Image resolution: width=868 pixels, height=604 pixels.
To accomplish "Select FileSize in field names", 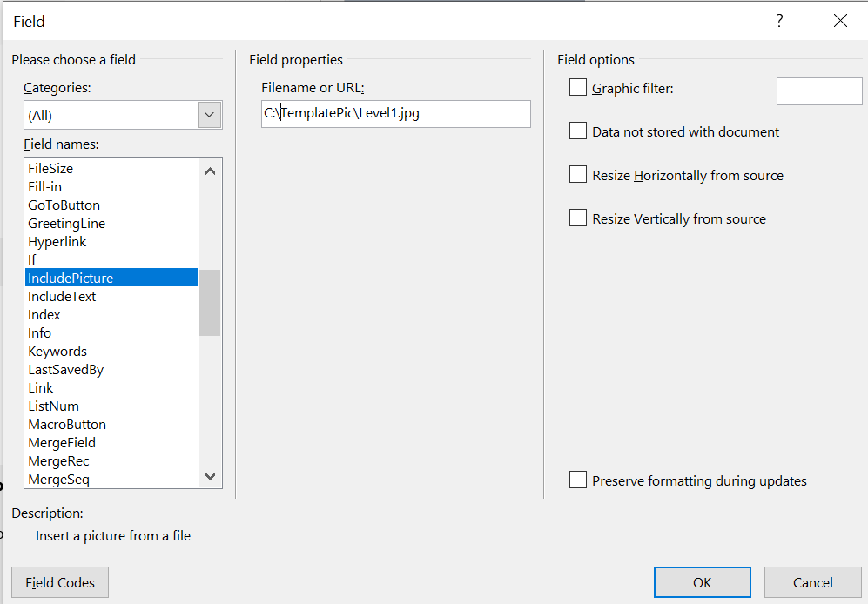I will pos(111,168).
